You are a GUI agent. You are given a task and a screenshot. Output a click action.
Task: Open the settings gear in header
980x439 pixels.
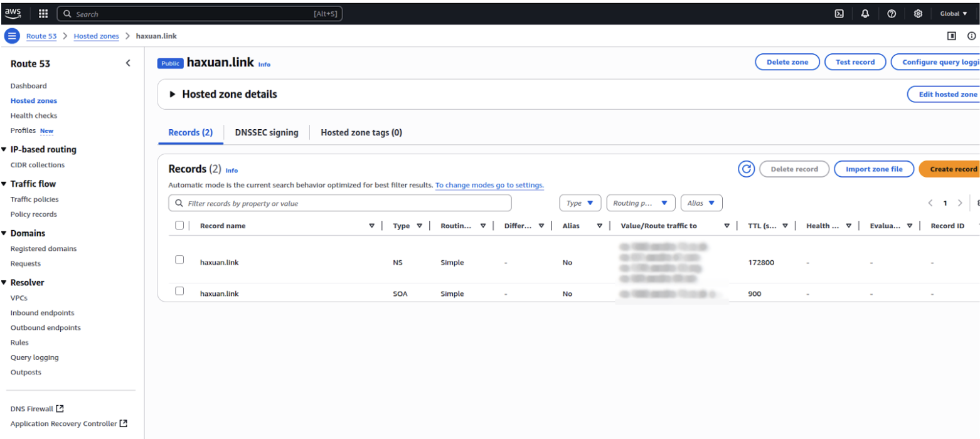pyautogui.click(x=918, y=13)
